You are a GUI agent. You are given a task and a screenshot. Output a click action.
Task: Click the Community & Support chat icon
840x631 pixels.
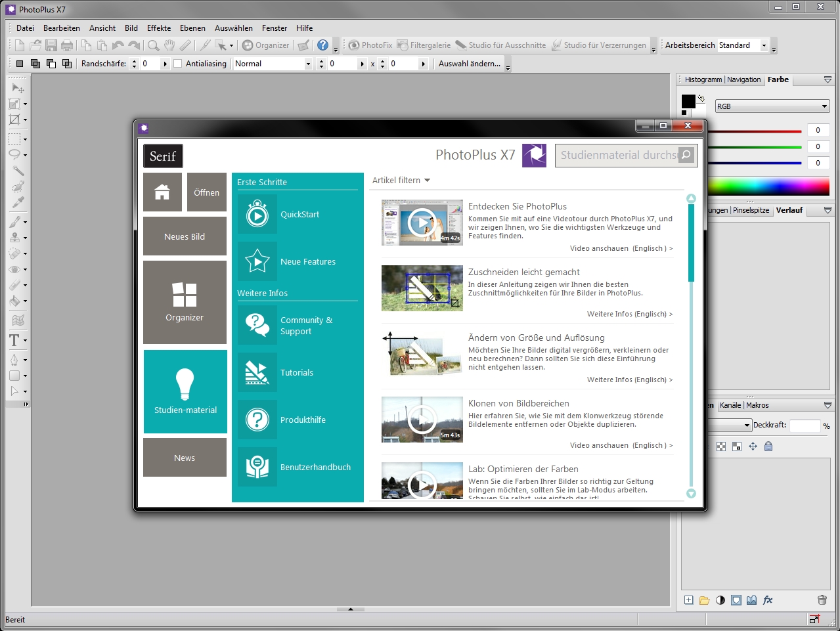(x=257, y=325)
